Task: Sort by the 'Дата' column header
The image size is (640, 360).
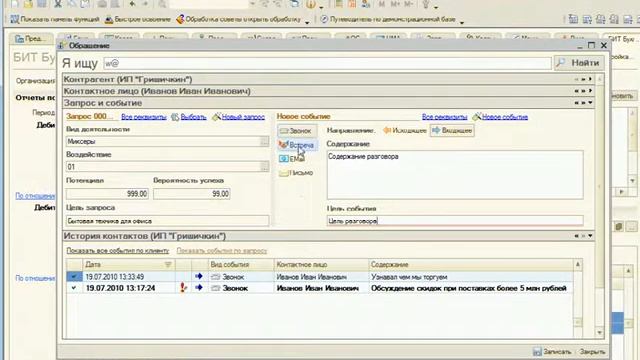Action: click(129, 264)
